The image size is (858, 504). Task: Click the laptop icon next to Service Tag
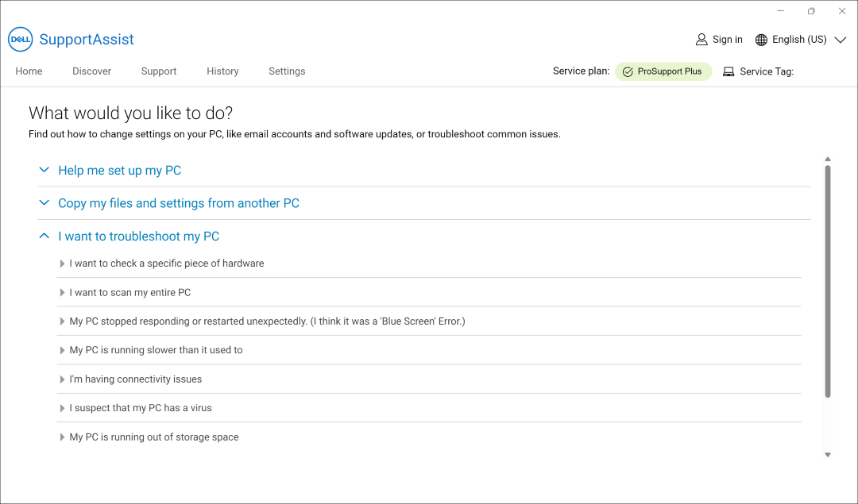pos(729,71)
